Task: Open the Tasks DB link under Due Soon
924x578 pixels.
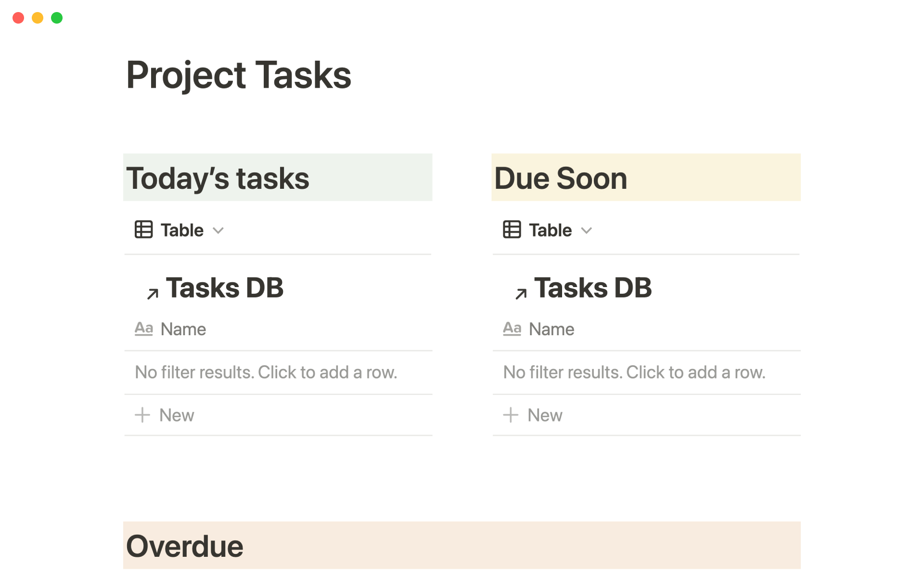Action: [x=593, y=288]
